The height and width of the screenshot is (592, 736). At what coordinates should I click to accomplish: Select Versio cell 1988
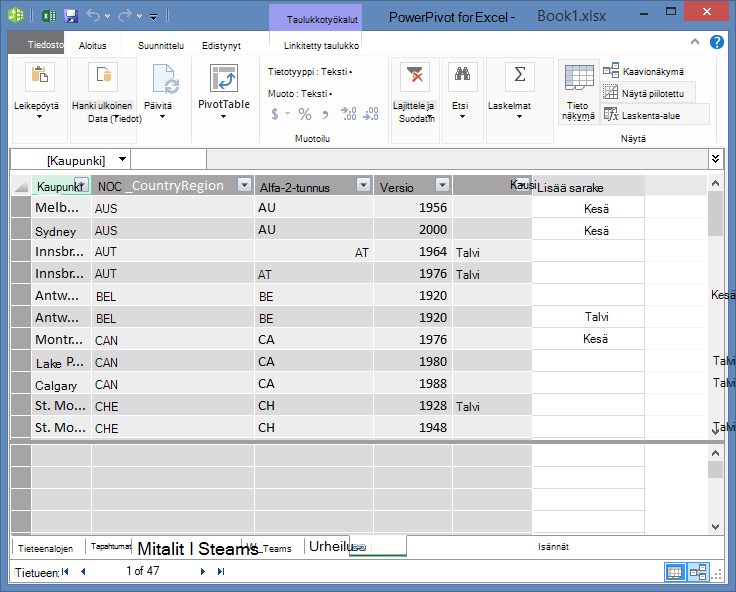coord(413,384)
